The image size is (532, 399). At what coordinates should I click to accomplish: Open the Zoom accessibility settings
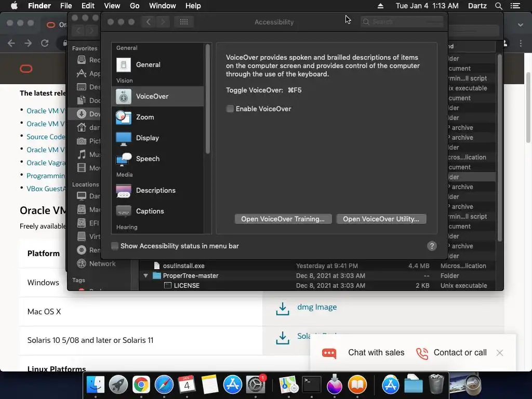(158, 117)
